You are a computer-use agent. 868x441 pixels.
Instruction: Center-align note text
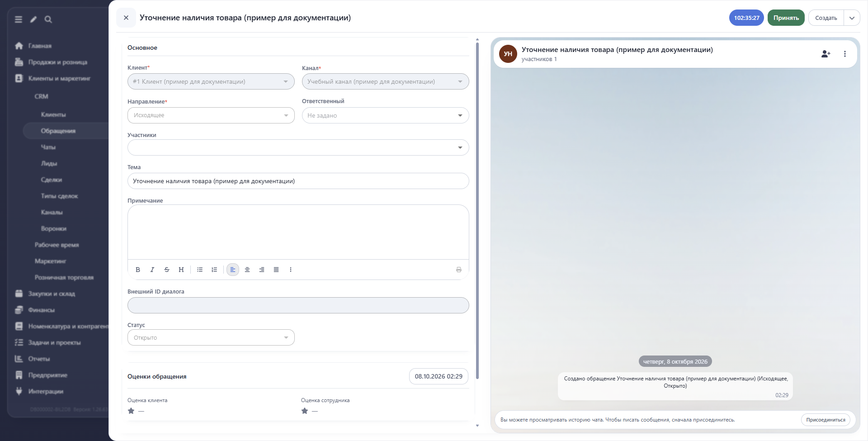click(x=247, y=270)
